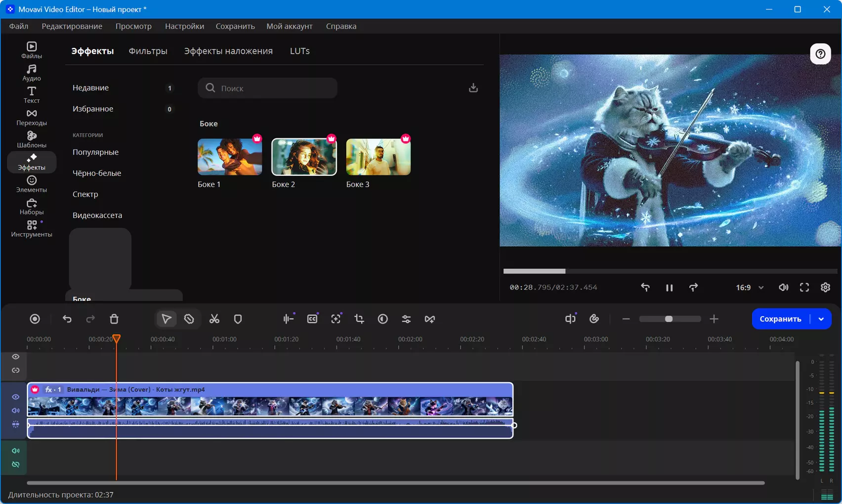This screenshot has width=842, height=504.
Task: Select the Боке 3 effect thumbnail
Action: pyautogui.click(x=379, y=157)
